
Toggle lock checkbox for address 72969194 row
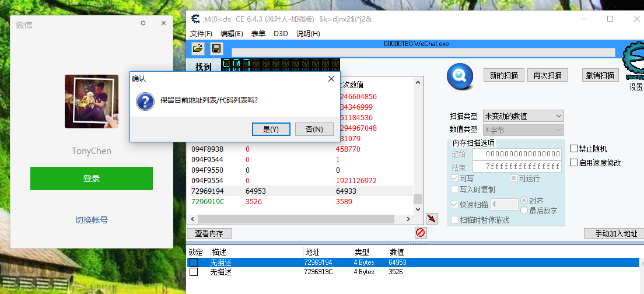coord(194,262)
